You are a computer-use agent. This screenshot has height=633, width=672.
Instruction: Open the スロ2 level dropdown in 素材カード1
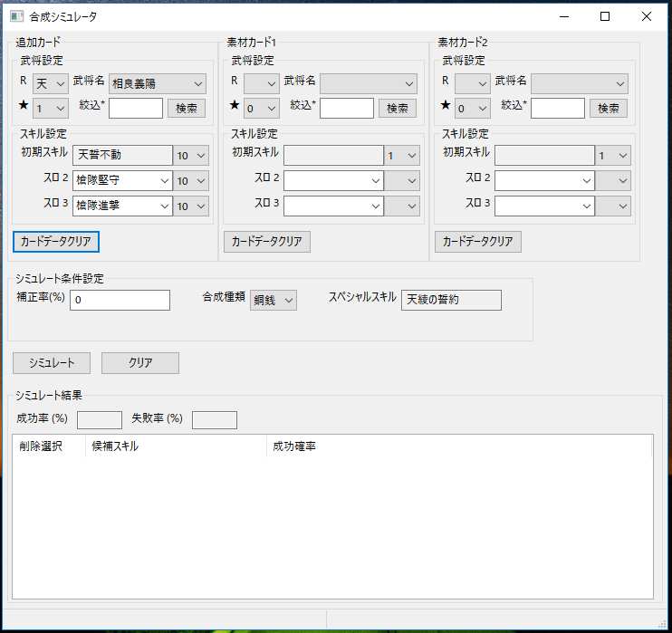[402, 181]
